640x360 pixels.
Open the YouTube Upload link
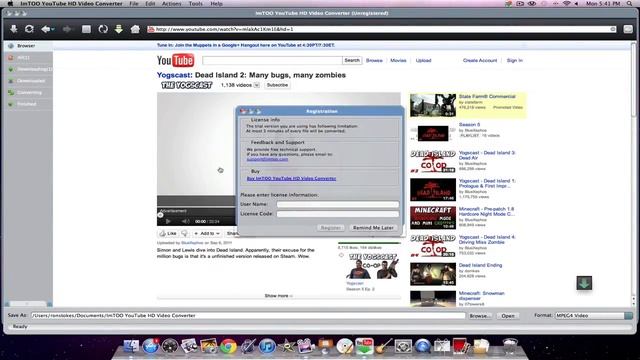(x=423, y=60)
